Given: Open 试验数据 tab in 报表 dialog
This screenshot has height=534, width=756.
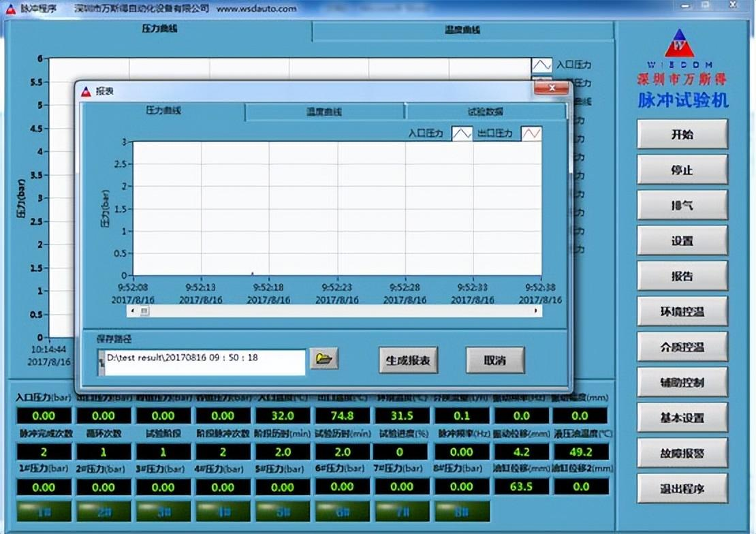Looking at the screenshot, I should tap(486, 112).
